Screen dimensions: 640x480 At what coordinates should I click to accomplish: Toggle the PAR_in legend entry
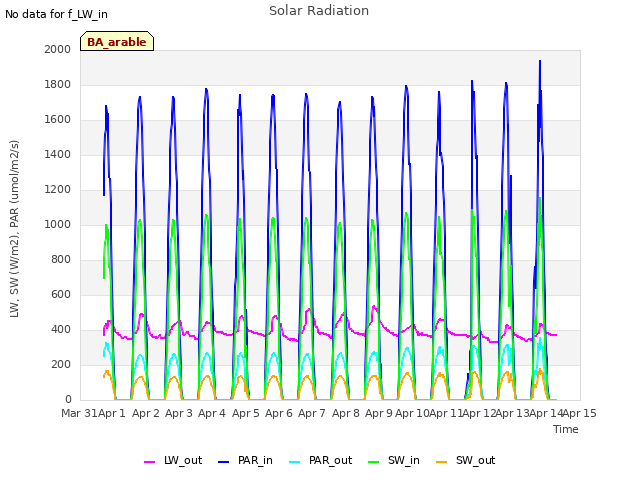[x=245, y=460]
